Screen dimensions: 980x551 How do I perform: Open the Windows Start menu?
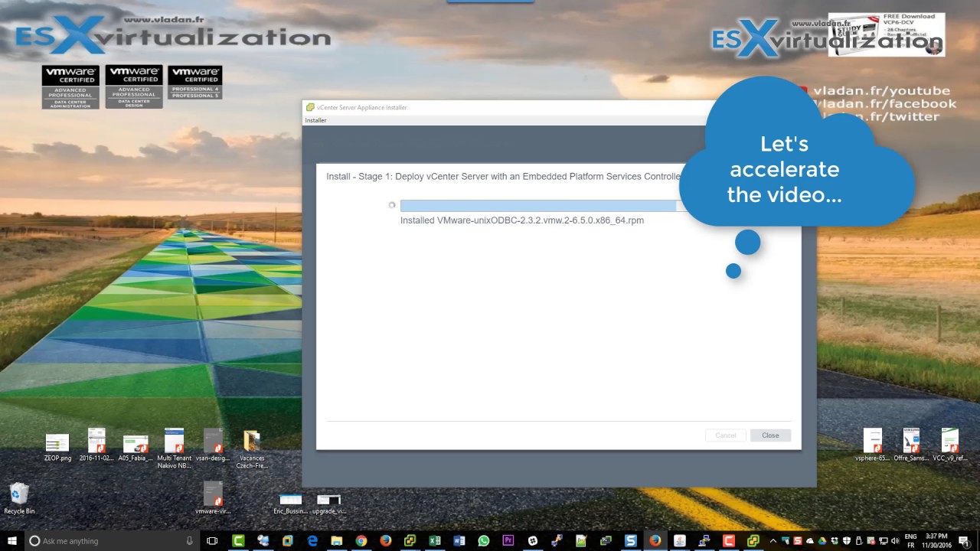pyautogui.click(x=11, y=540)
